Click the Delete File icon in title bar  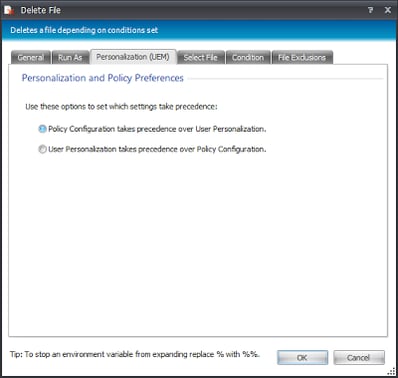tap(9, 10)
